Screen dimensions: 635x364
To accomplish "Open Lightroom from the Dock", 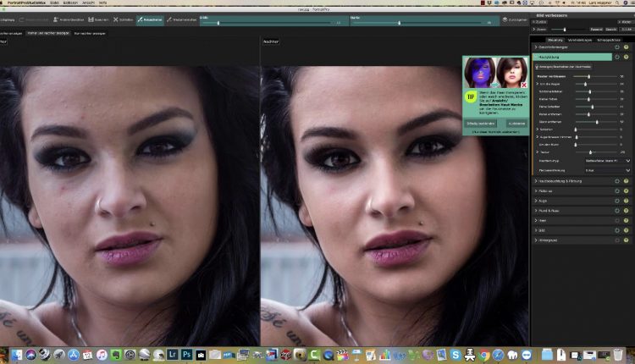I will tap(172, 355).
